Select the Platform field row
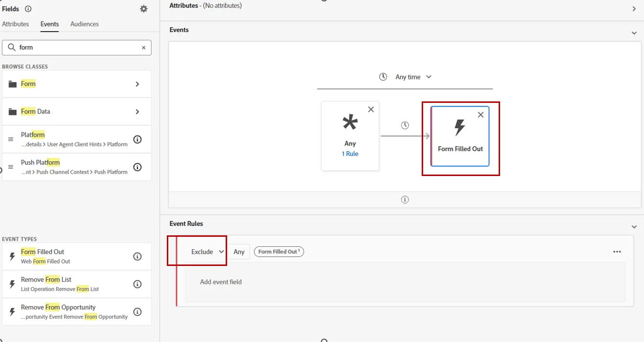This screenshot has height=342, width=644. tap(76, 139)
